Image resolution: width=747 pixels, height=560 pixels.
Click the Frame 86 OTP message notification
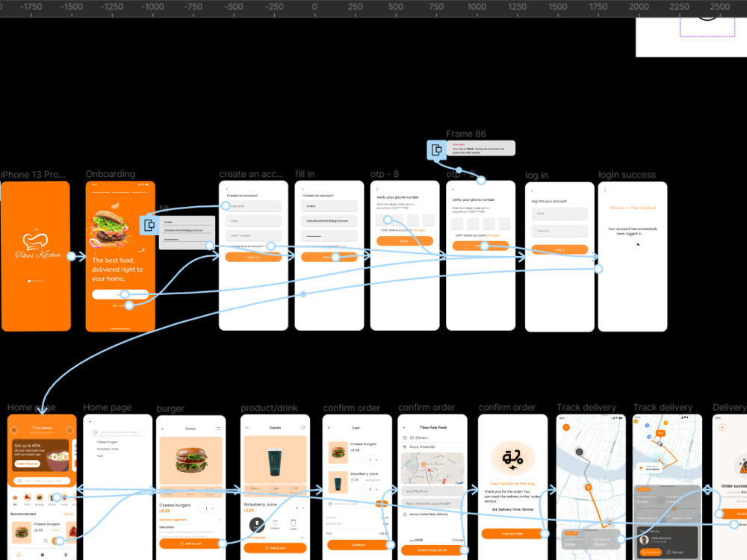[x=480, y=148]
